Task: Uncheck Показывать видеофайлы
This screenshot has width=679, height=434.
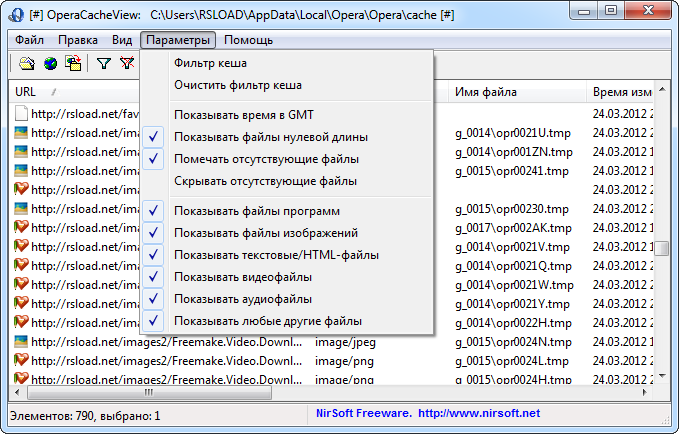Action: (x=287, y=277)
